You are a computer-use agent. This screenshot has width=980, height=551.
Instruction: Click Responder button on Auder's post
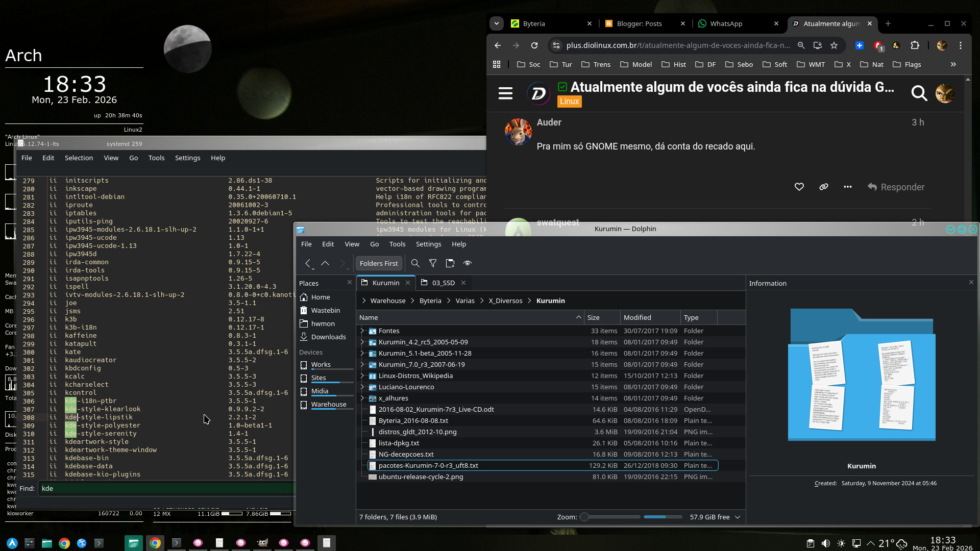click(x=896, y=187)
